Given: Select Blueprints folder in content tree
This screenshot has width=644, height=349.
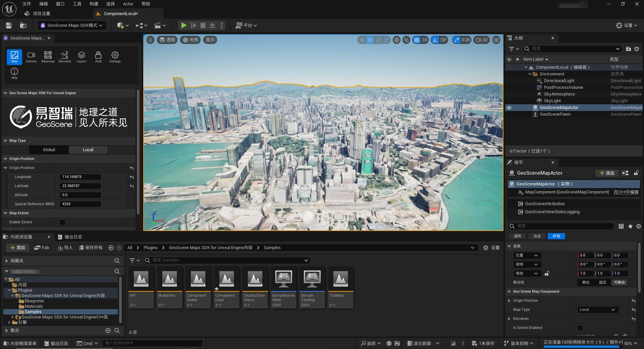Looking at the screenshot, I should pyautogui.click(x=34, y=301).
